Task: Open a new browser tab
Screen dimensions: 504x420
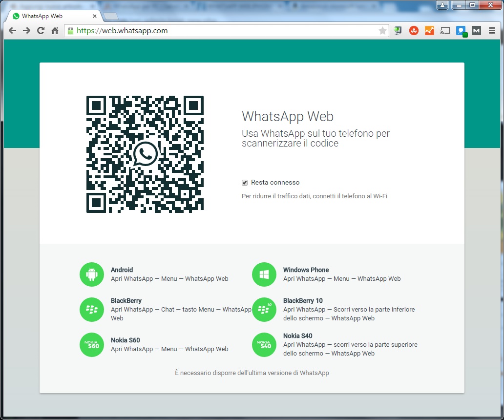Action: coord(111,16)
